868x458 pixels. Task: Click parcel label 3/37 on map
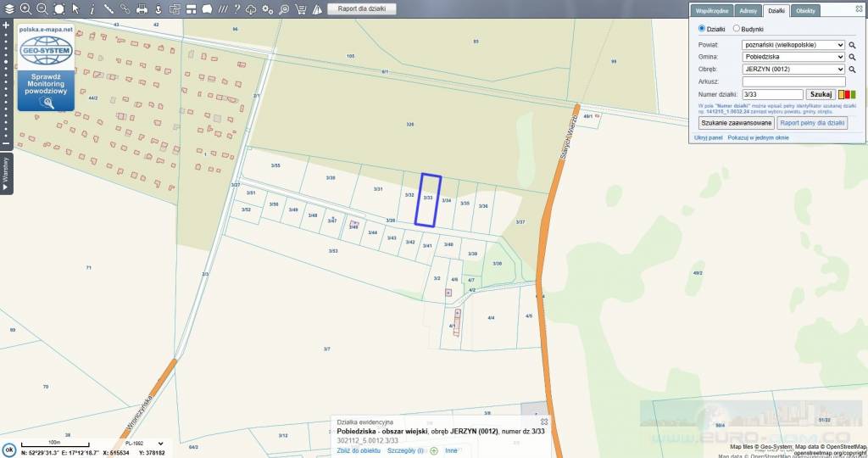520,222
